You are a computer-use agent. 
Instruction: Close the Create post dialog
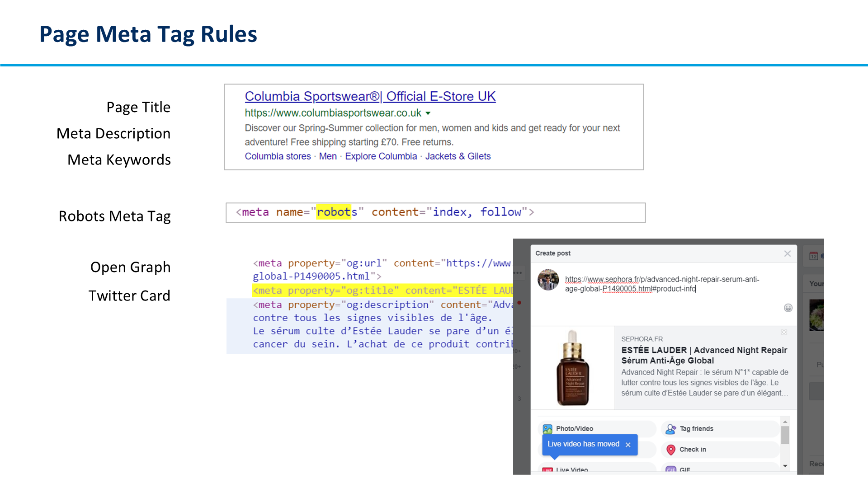[x=787, y=253]
